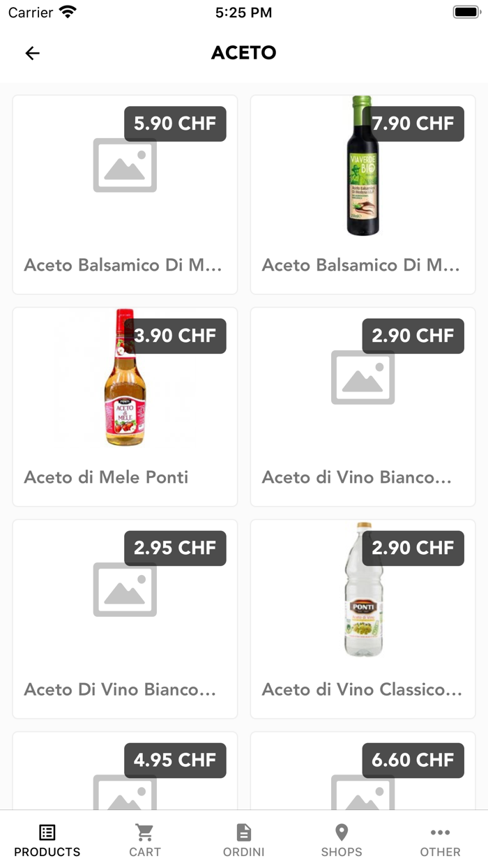Tap the back arrow beside ACETO title
Screen dimensions: 488x868
(33, 53)
